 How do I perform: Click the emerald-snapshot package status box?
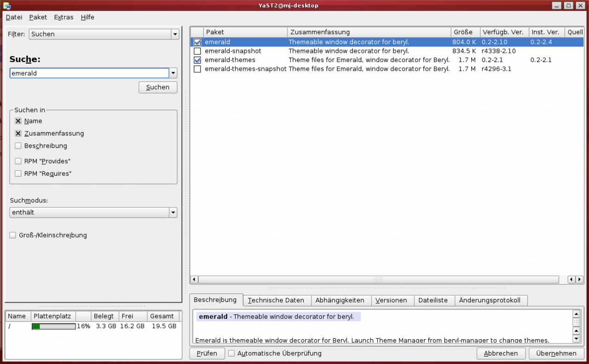[x=197, y=51]
